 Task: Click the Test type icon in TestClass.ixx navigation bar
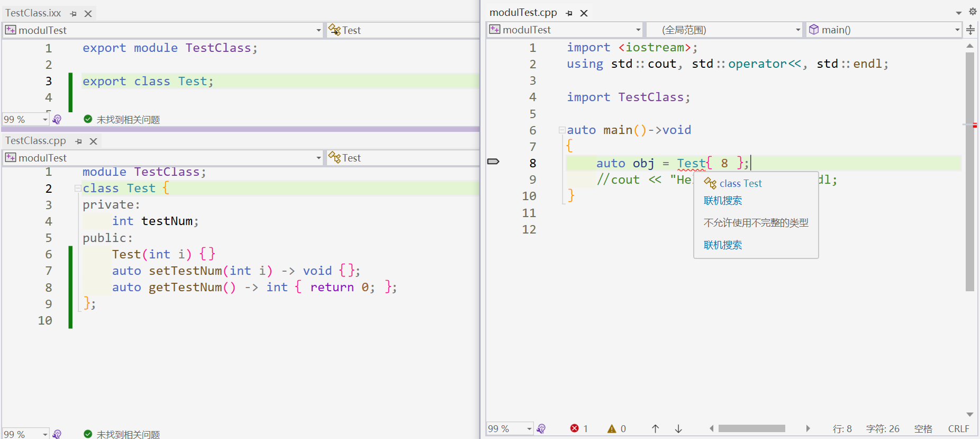(x=334, y=30)
